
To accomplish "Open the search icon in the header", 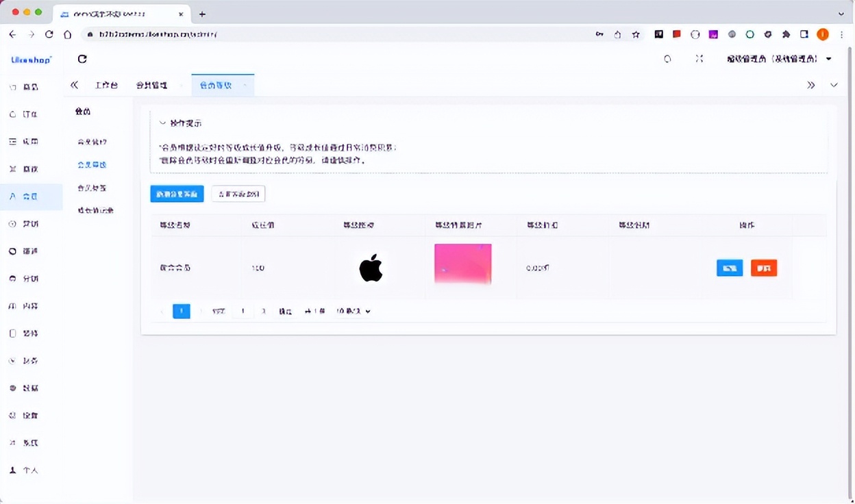I will [x=667, y=59].
